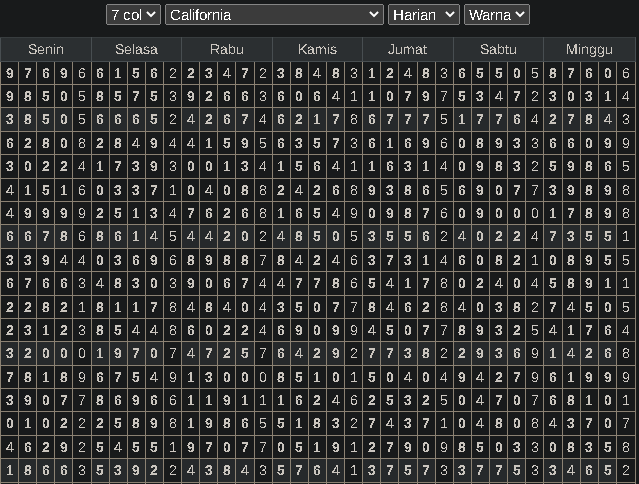
Task: Select the Selasa column header
Action: [137, 49]
